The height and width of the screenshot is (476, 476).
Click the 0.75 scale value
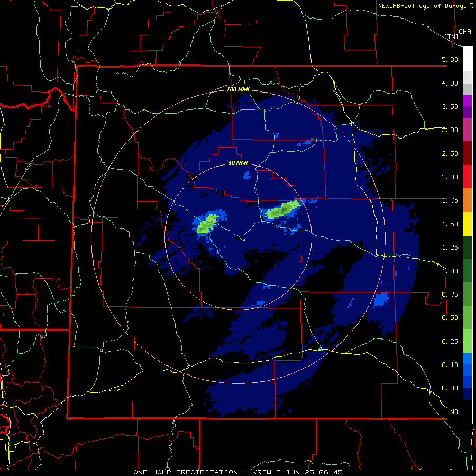click(x=450, y=295)
